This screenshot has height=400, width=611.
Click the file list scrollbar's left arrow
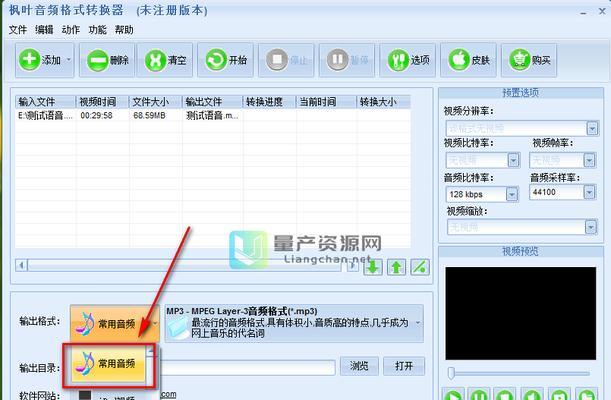point(21,265)
